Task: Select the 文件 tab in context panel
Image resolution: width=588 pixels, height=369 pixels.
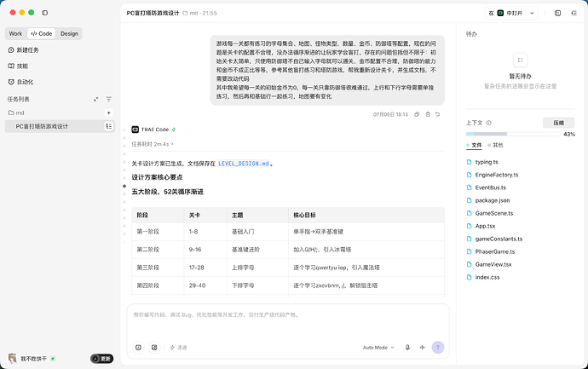Action: coord(474,145)
